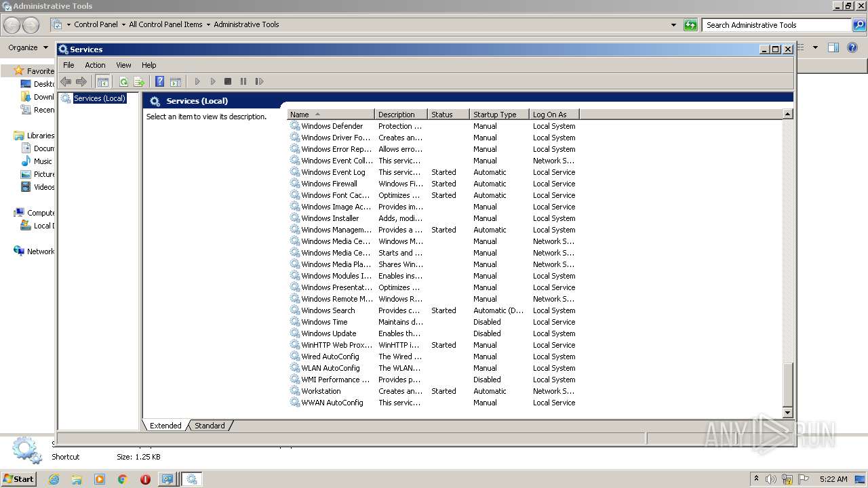Click the vertical scrollbar thumb in services list

(787, 384)
